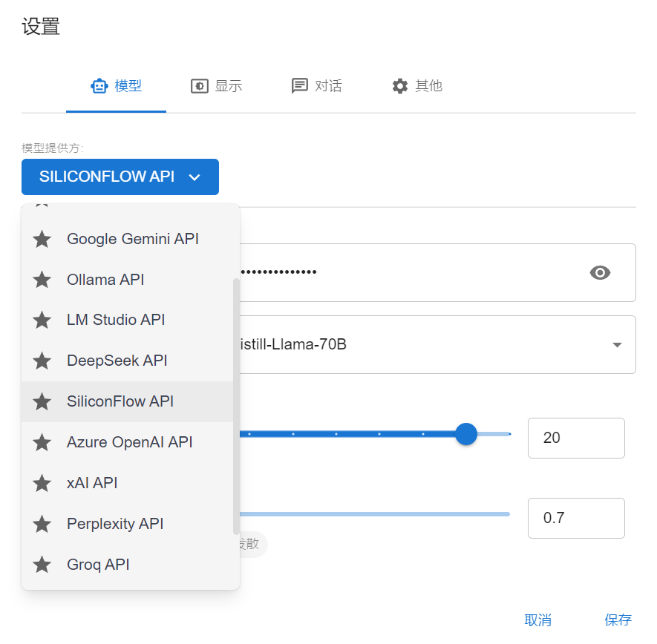Click the slider track beside the 0.7 field
Image resolution: width=657 pixels, height=644 pixels.
[375, 514]
